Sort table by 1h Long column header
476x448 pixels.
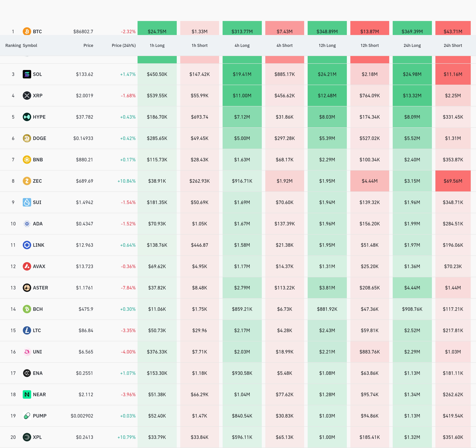tap(157, 45)
